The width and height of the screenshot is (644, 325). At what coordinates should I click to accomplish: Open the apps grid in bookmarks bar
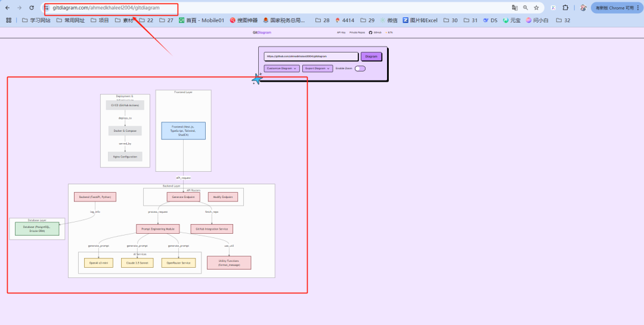point(9,20)
